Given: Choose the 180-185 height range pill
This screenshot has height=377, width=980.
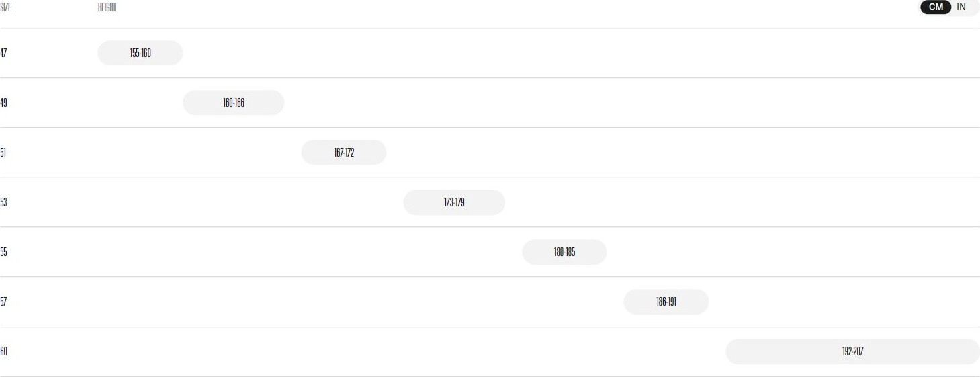Looking at the screenshot, I should coord(564,252).
